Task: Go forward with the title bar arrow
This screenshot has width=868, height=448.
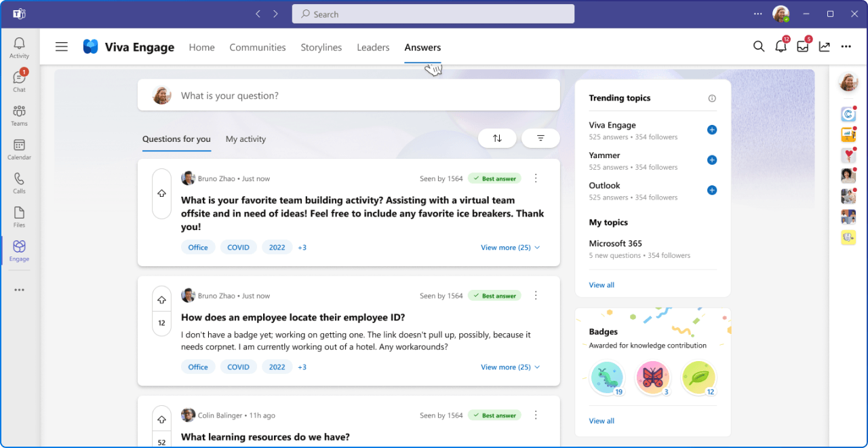Action: click(275, 14)
